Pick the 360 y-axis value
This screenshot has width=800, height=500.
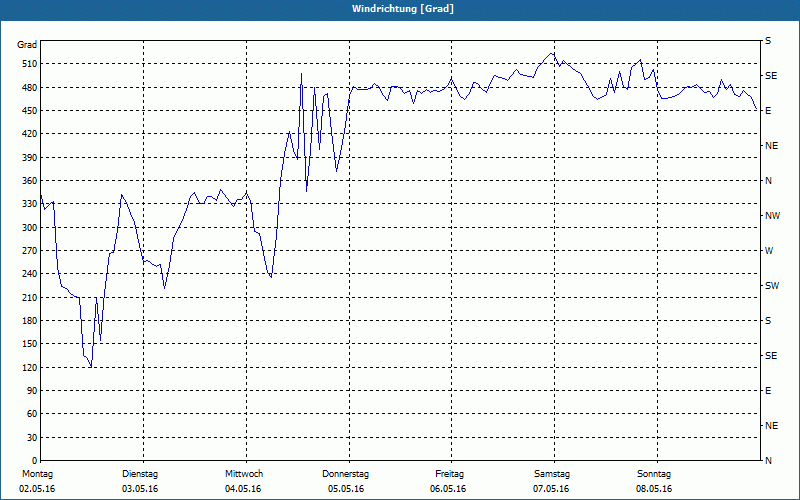click(x=30, y=181)
